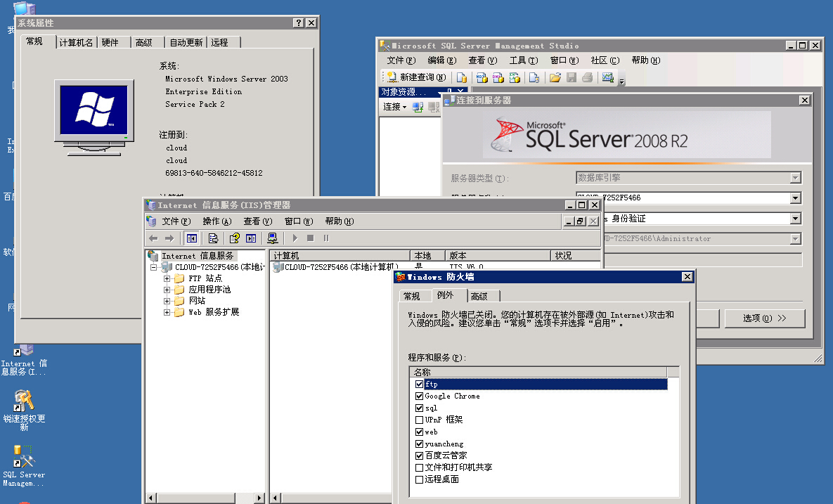
Task: Uncheck the 百度云管家 exception
Action: click(419, 455)
